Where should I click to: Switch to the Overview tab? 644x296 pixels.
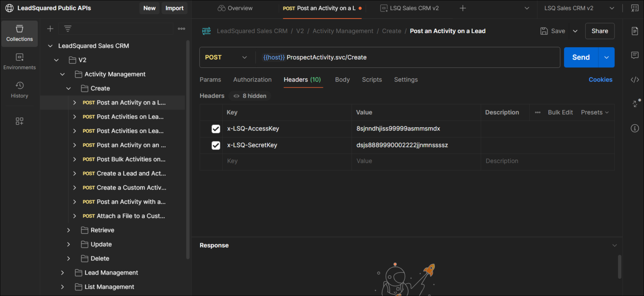(235, 8)
